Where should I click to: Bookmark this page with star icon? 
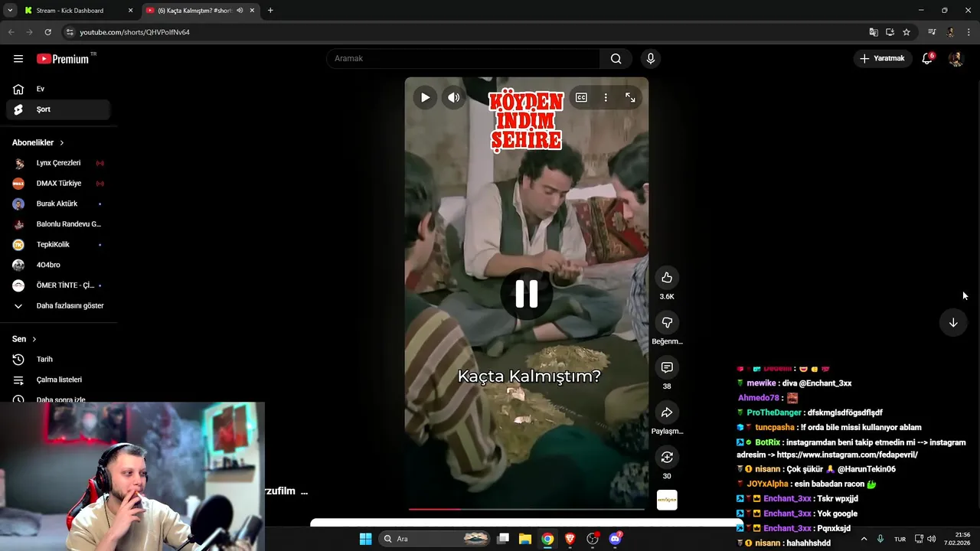coord(906,32)
